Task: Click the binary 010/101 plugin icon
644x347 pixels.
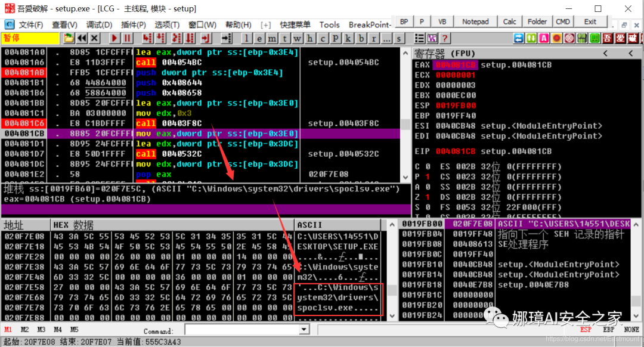Action: pyautogui.click(x=582, y=38)
